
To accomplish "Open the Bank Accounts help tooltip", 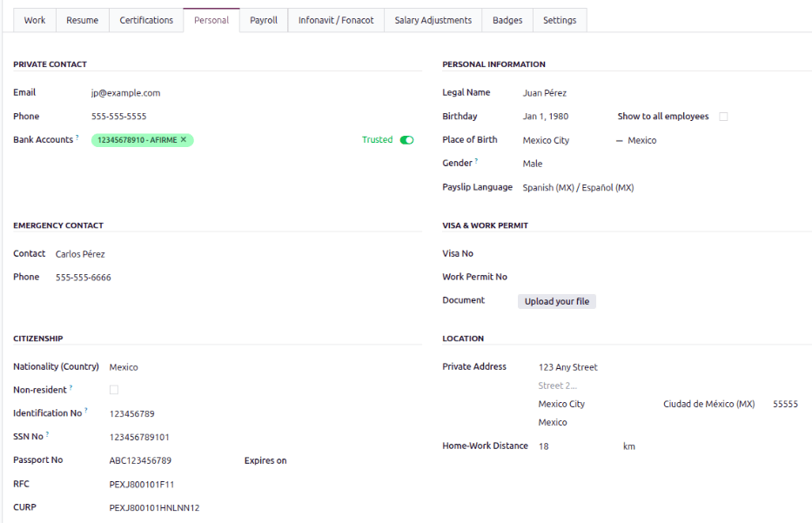I will click(x=77, y=136).
